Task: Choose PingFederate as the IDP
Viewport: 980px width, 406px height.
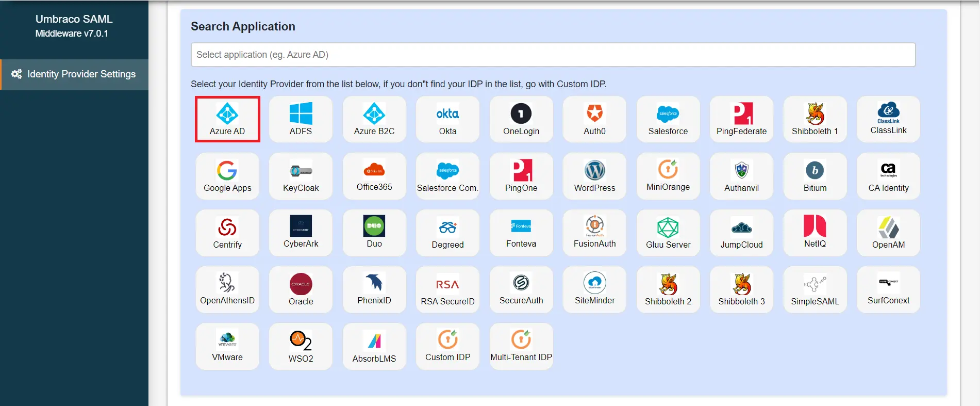Action: click(x=742, y=119)
